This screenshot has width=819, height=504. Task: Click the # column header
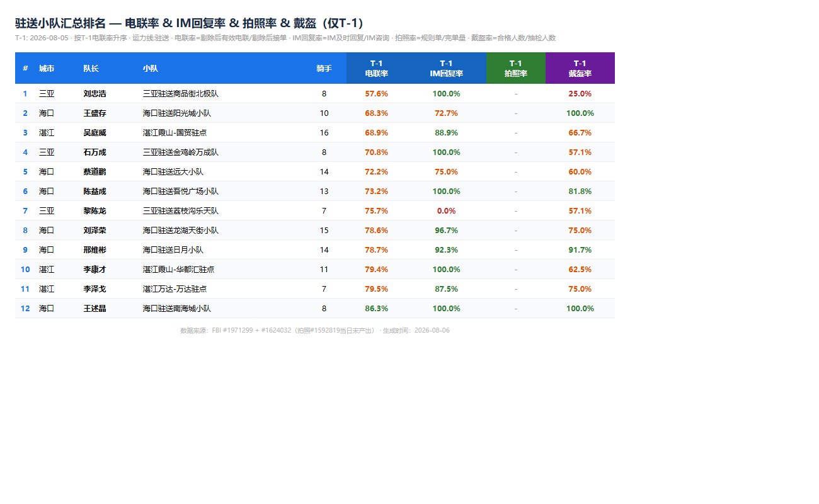pos(25,68)
